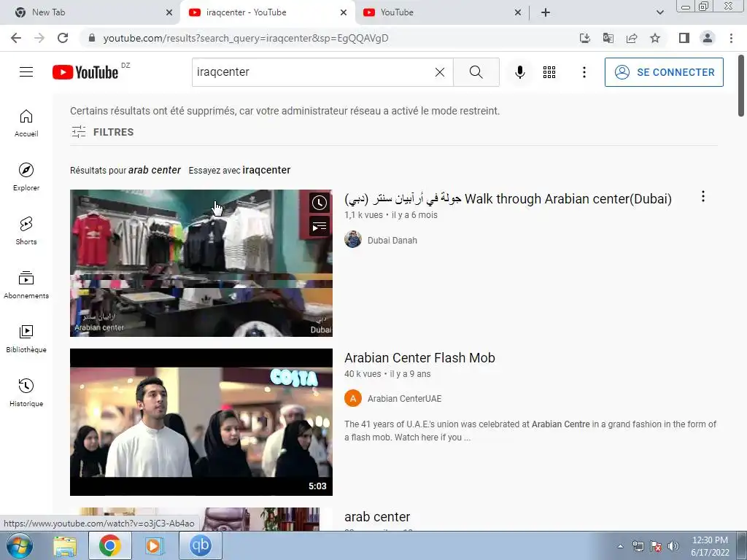Close the rightmost YouTube tab
The width and height of the screenshot is (747, 560).
coord(518,12)
